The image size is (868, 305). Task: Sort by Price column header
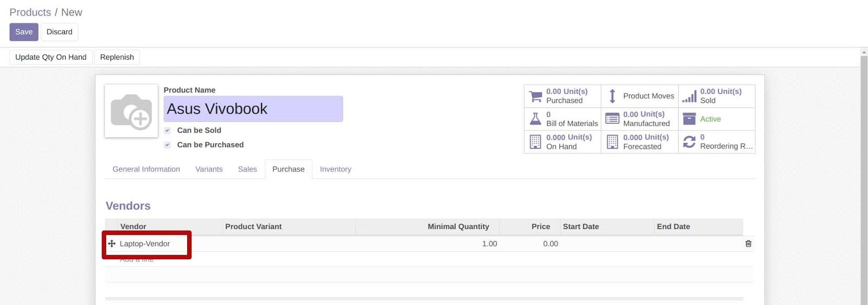(x=529, y=226)
